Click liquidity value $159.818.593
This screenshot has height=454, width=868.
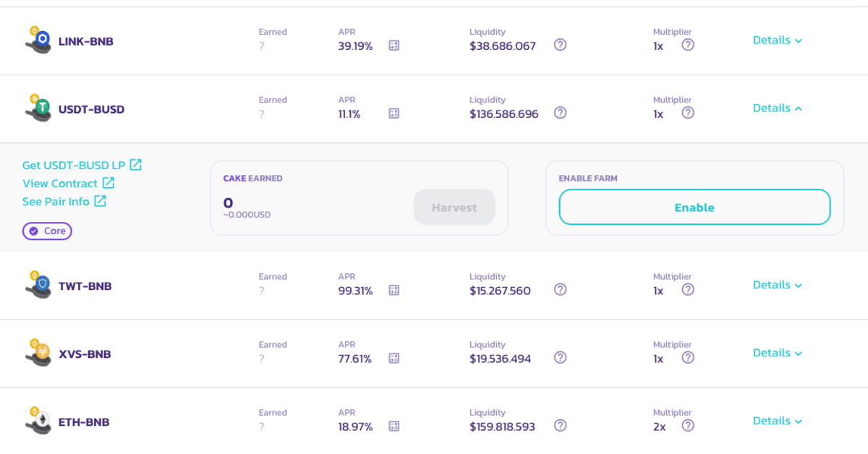(x=503, y=427)
